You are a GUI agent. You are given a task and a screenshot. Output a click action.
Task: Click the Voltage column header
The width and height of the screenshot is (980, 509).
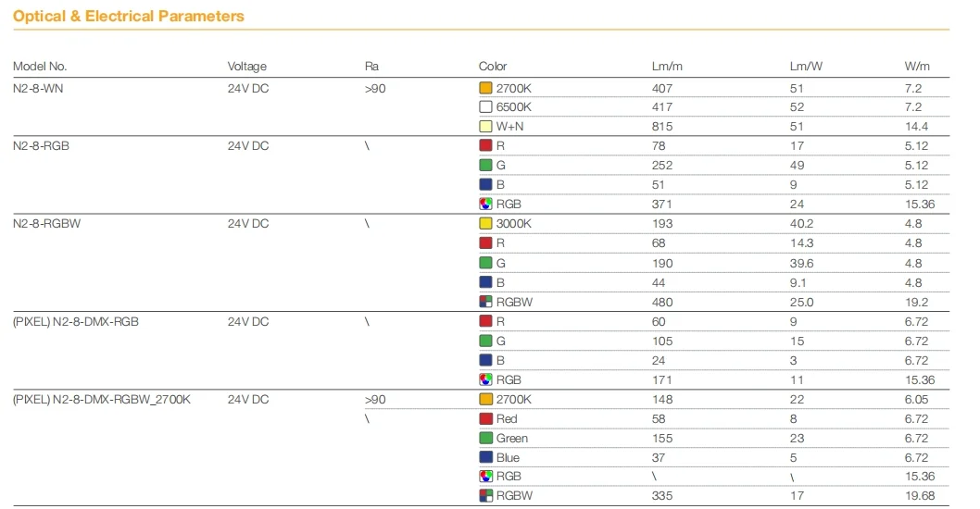(246, 67)
